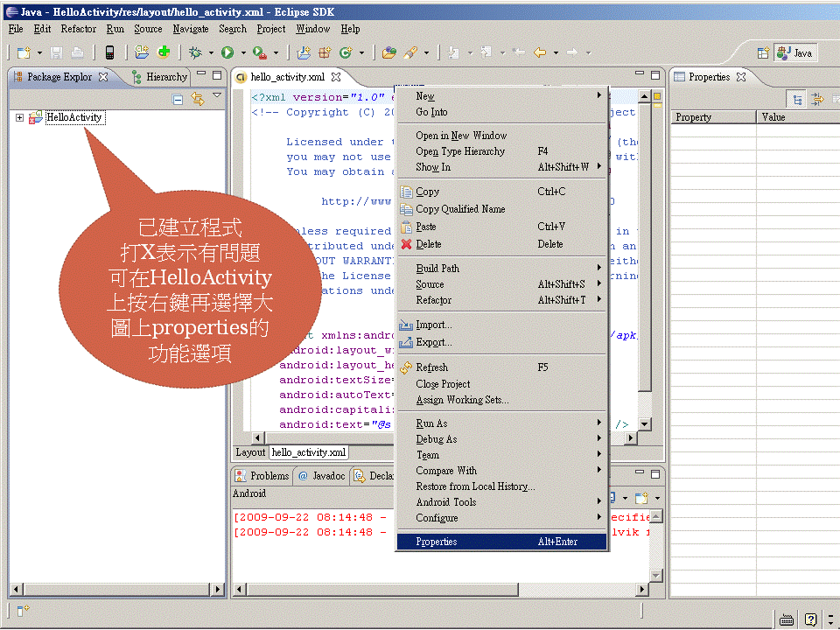Image resolution: width=840 pixels, height=630 pixels.
Task: Open the Package Explorer view menu triangle
Action: [217, 95]
